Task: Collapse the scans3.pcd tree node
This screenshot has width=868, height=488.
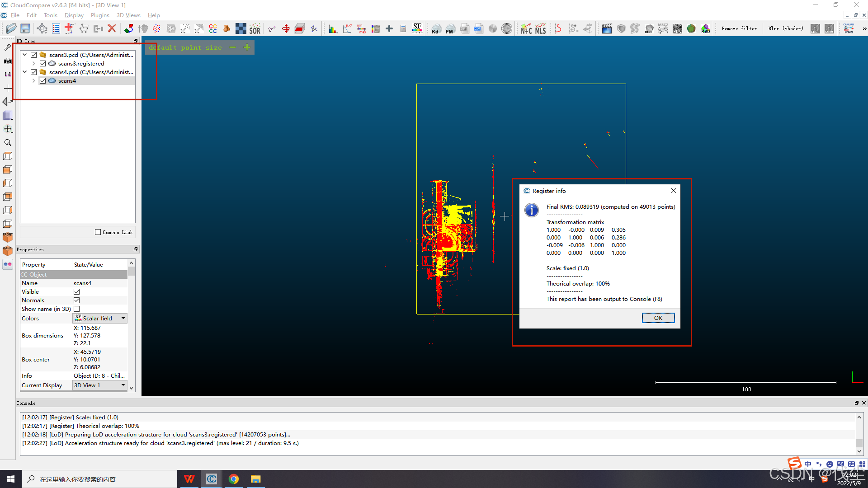Action: [25, 55]
